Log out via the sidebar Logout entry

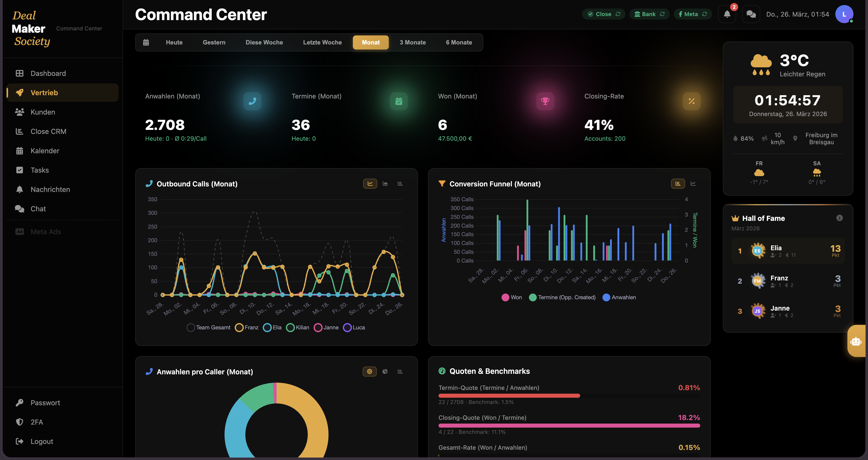[x=41, y=441]
